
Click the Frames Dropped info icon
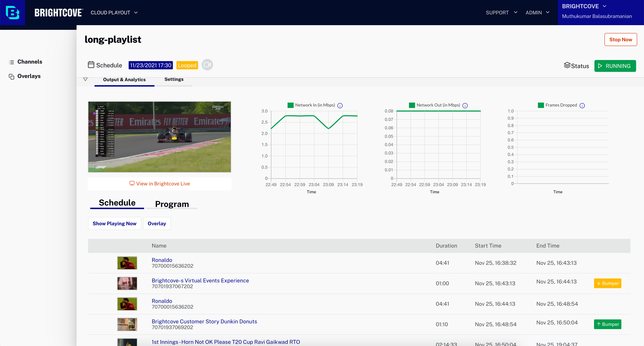pos(582,105)
